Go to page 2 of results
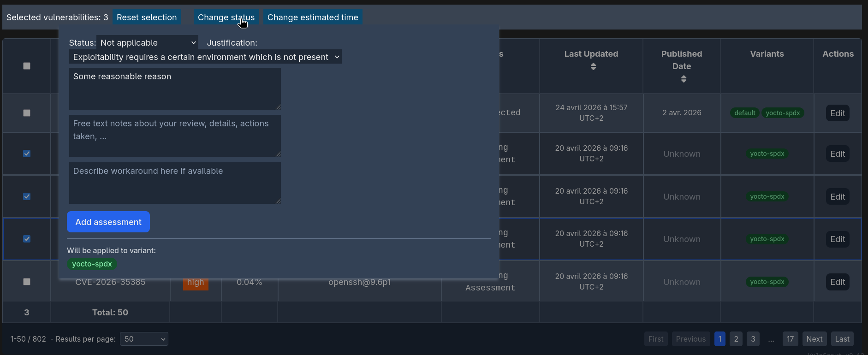This screenshot has height=355, width=868. (x=736, y=339)
